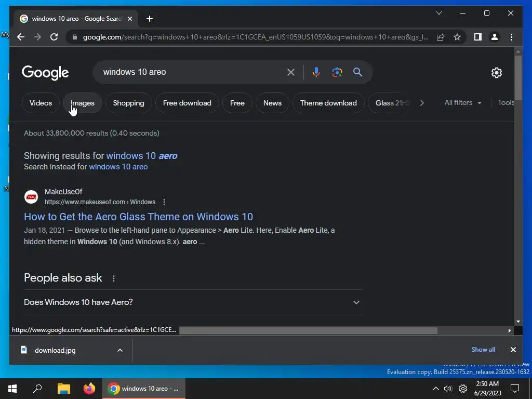The height and width of the screenshot is (399, 532).
Task: Click the browser forward arrow
Action: tap(37, 37)
